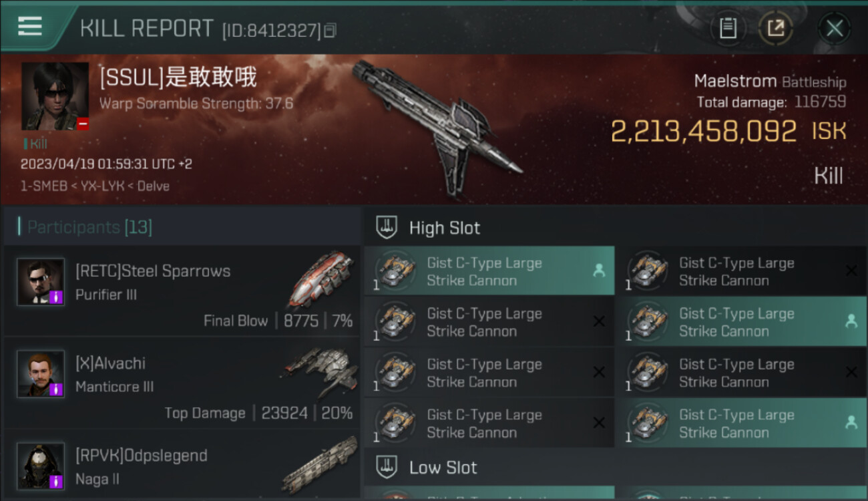Select the [SSUL] victim name

click(x=178, y=78)
